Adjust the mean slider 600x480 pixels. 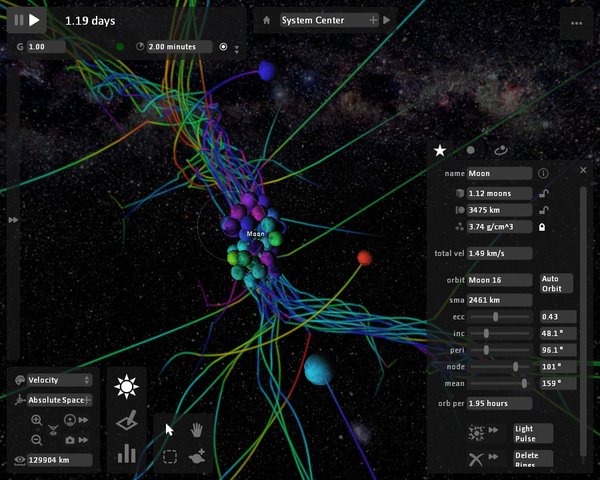[524, 383]
